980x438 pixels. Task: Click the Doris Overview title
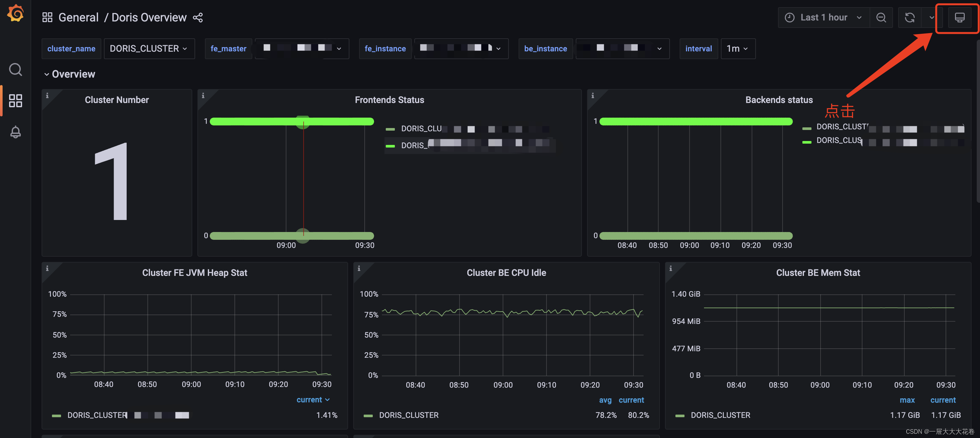(149, 18)
